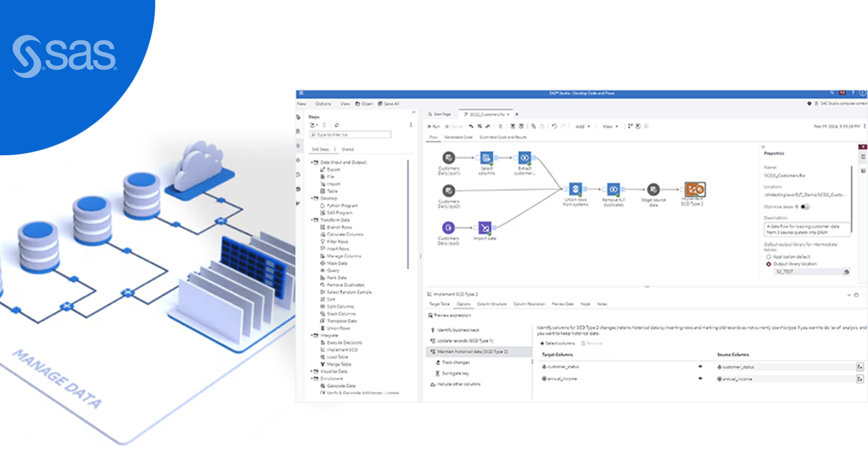This screenshot has height=451, width=868.
Task: Open the Add dropdown in flow toolbar
Action: (582, 127)
